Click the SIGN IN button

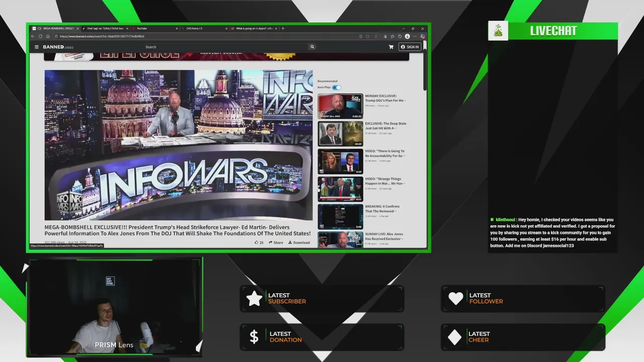pyautogui.click(x=410, y=47)
